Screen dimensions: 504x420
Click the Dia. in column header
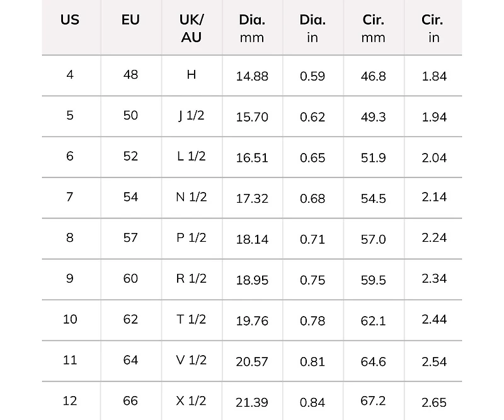click(x=312, y=28)
